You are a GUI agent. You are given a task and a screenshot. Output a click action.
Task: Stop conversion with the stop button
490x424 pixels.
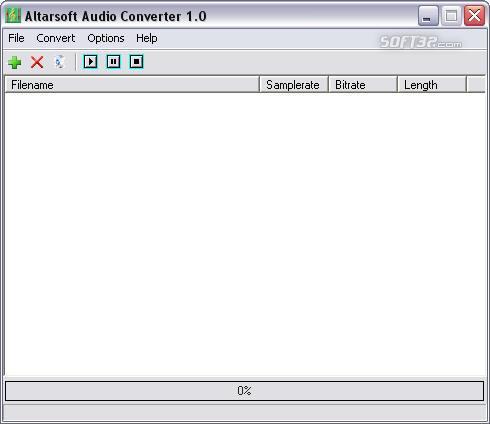pyautogui.click(x=136, y=62)
